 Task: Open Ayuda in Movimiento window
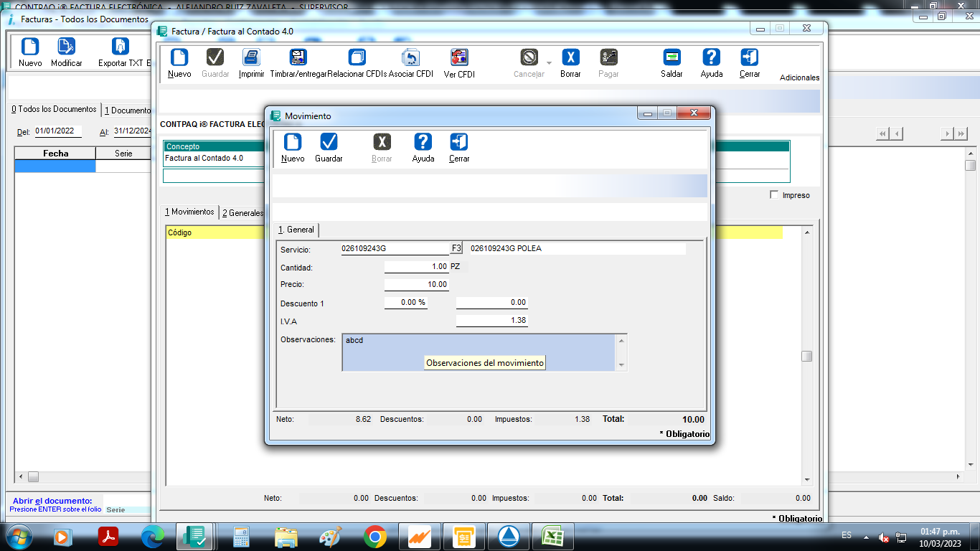pyautogui.click(x=423, y=142)
